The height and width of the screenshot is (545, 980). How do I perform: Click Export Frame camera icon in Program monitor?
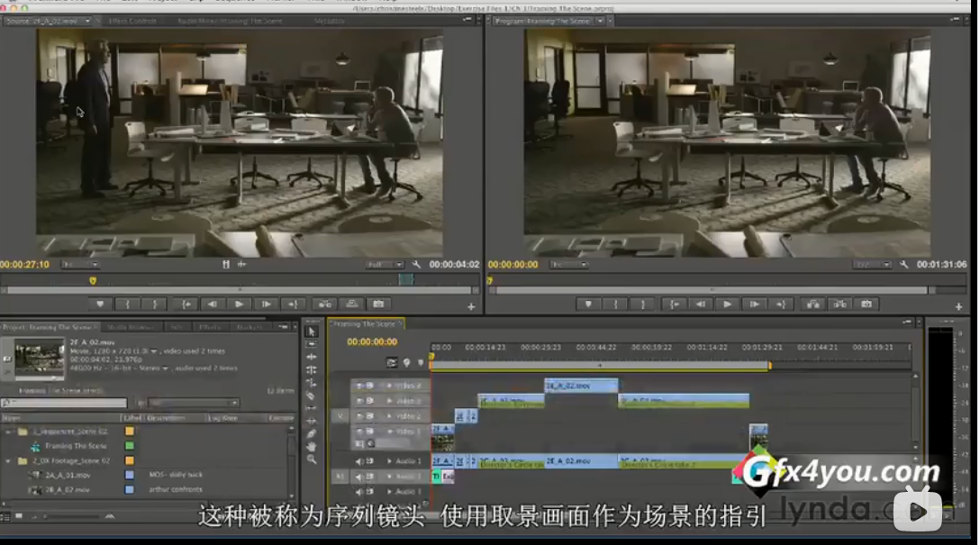click(867, 304)
